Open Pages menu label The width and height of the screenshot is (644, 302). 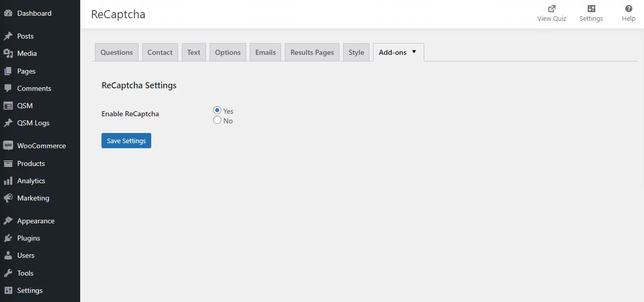tap(26, 71)
